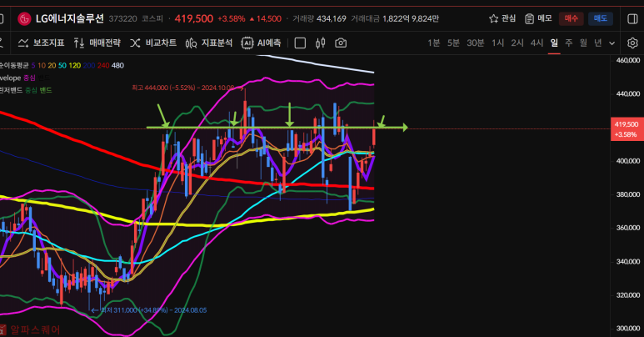The width and height of the screenshot is (644, 337).
Task: Toggle Bollinger band 중심 center line
Action: point(31,90)
